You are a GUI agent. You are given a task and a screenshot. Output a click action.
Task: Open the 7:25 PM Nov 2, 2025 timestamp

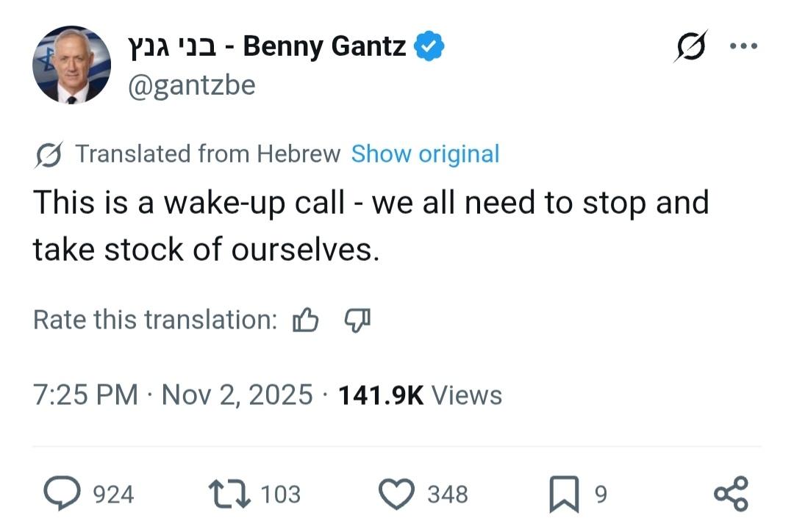173,395
